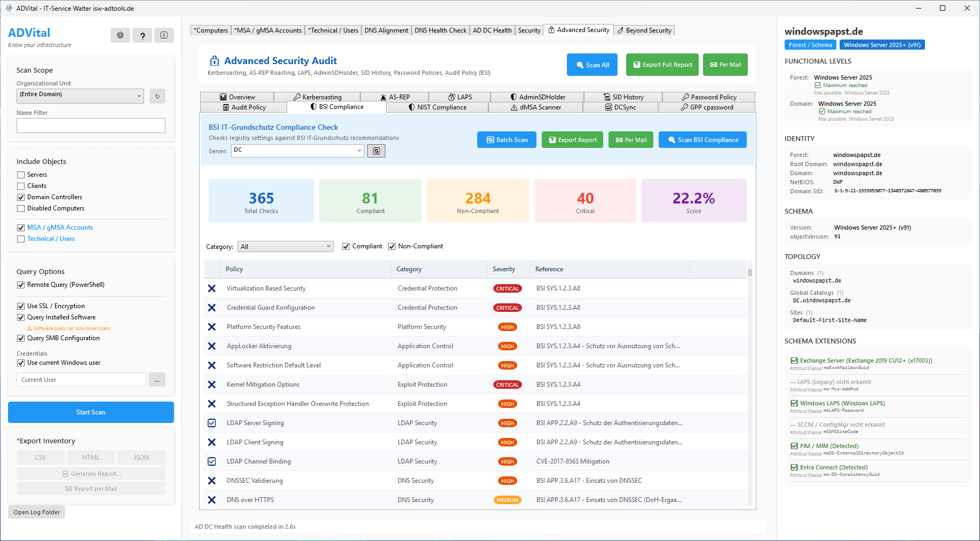
Task: Click the policy list vertical scrollbar
Action: (750, 382)
